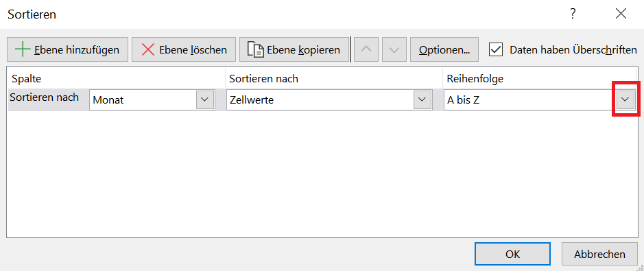Image resolution: width=644 pixels, height=271 pixels.
Task: Toggle the Daten haben Überschriften checkbox
Action: [496, 50]
